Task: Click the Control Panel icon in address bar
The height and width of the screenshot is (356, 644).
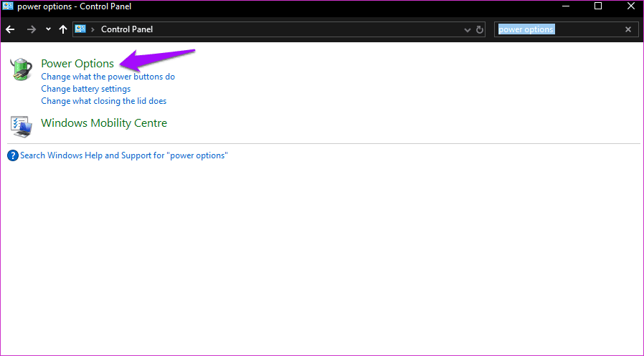Action: [80, 29]
